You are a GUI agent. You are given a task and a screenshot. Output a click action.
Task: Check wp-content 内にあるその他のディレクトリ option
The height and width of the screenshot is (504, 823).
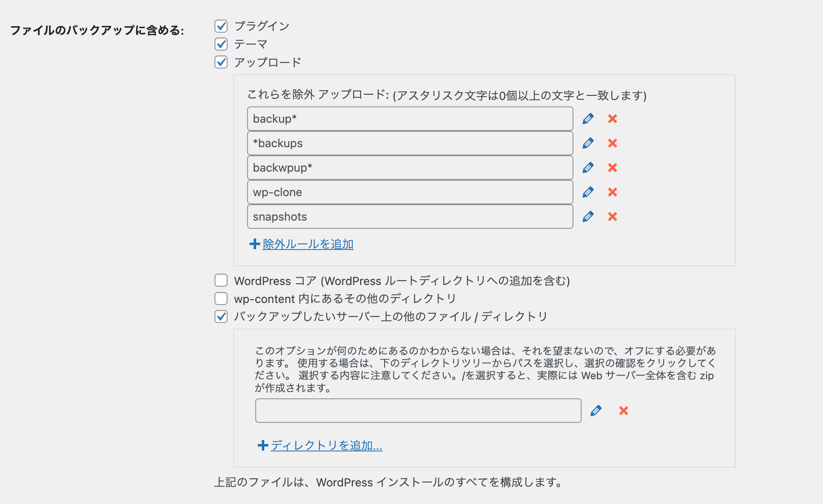[x=221, y=298]
